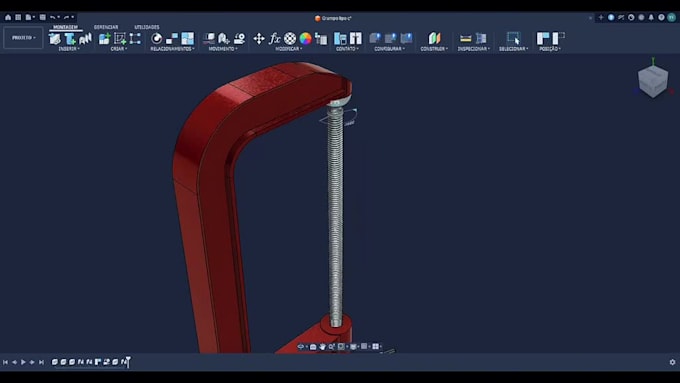Switch to the GERENCIAR tab
This screenshot has height=383, width=680.
click(106, 27)
